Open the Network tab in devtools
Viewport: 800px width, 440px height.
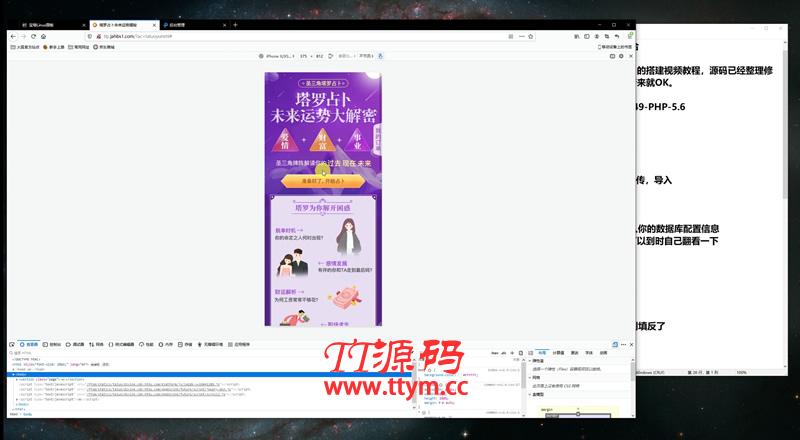pyautogui.click(x=96, y=345)
